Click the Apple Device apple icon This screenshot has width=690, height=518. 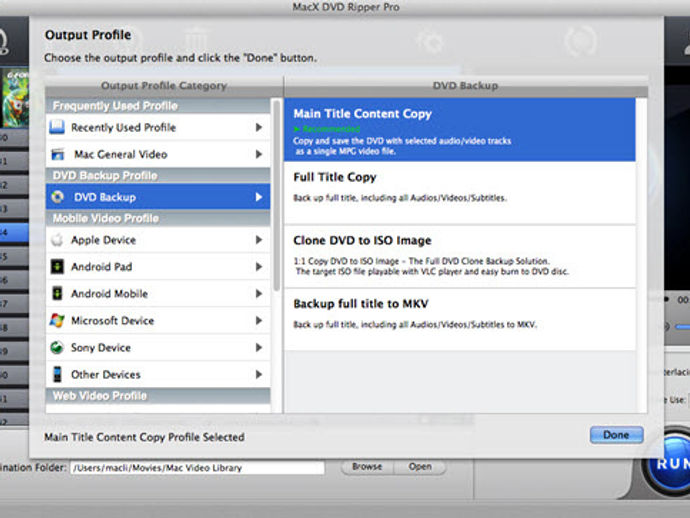[57, 240]
